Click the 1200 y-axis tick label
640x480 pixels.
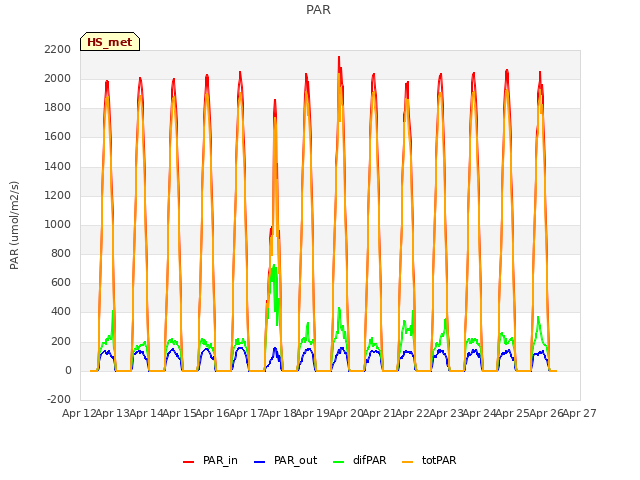(x=58, y=196)
